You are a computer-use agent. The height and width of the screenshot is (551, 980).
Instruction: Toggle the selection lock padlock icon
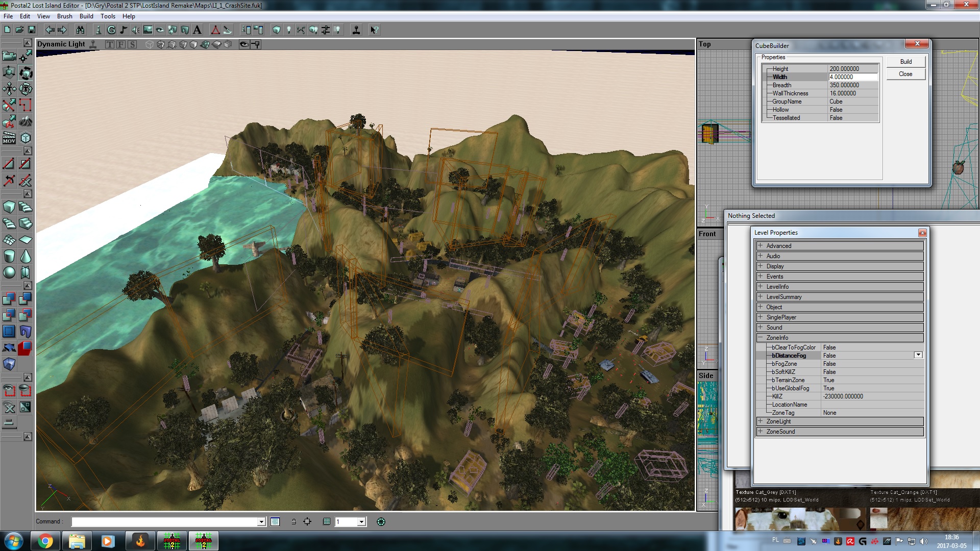(293, 521)
